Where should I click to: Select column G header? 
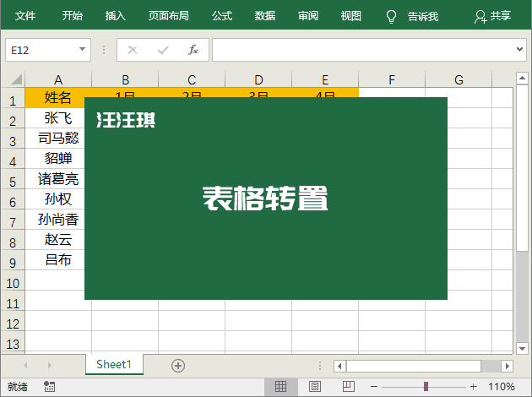point(459,79)
